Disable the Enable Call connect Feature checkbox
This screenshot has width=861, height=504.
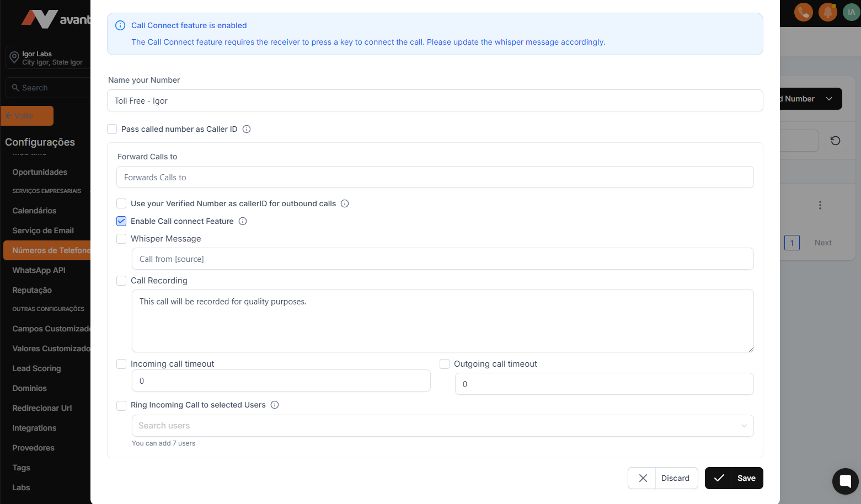[x=121, y=221]
